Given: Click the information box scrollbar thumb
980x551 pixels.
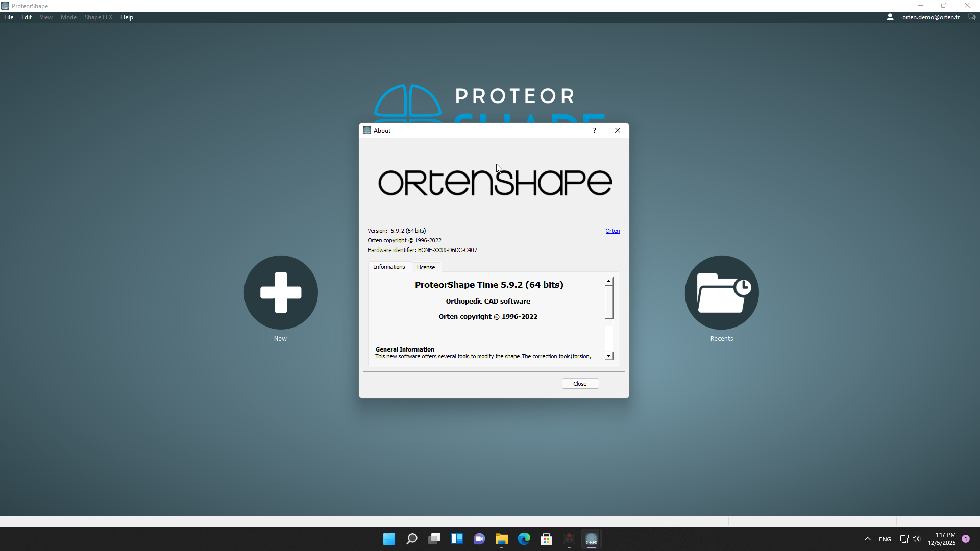Looking at the screenshot, I should pyautogui.click(x=609, y=302).
